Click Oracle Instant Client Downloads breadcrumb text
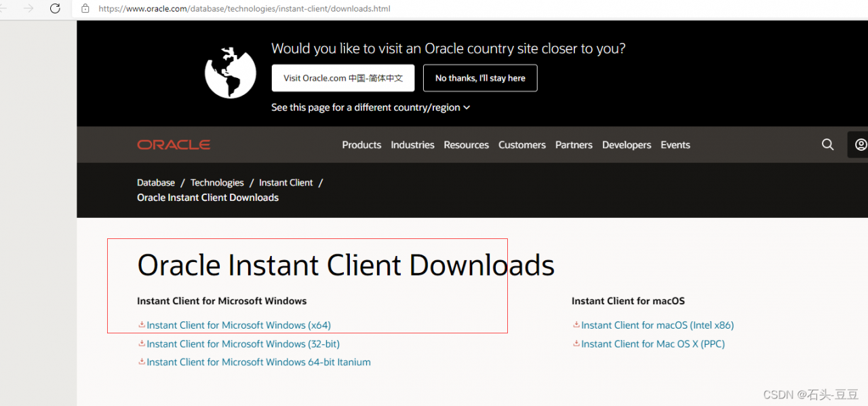The width and height of the screenshot is (868, 406). [208, 198]
